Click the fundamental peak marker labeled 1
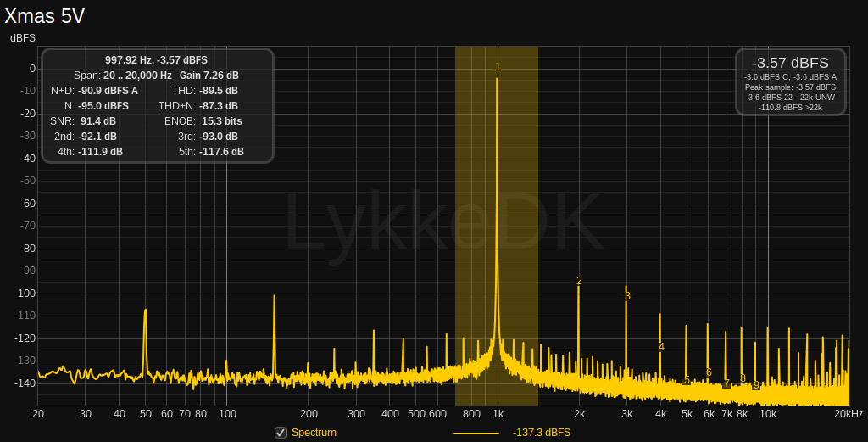This screenshot has height=442, width=868. point(498,67)
